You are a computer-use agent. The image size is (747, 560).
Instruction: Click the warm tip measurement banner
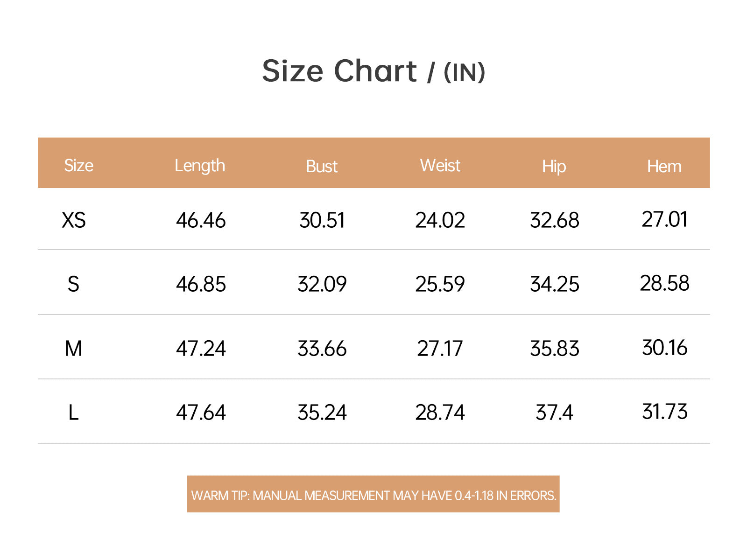pos(373,495)
